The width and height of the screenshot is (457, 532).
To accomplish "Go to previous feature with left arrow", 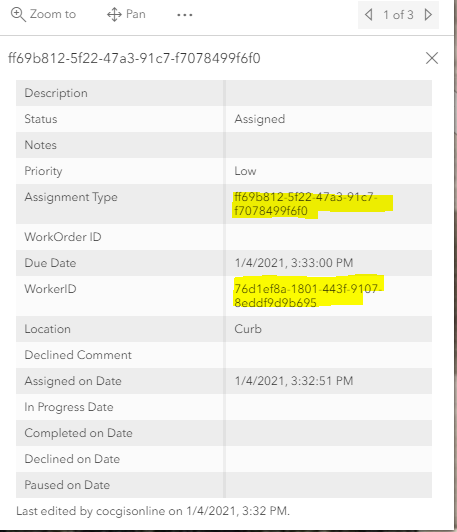I will coord(369,15).
